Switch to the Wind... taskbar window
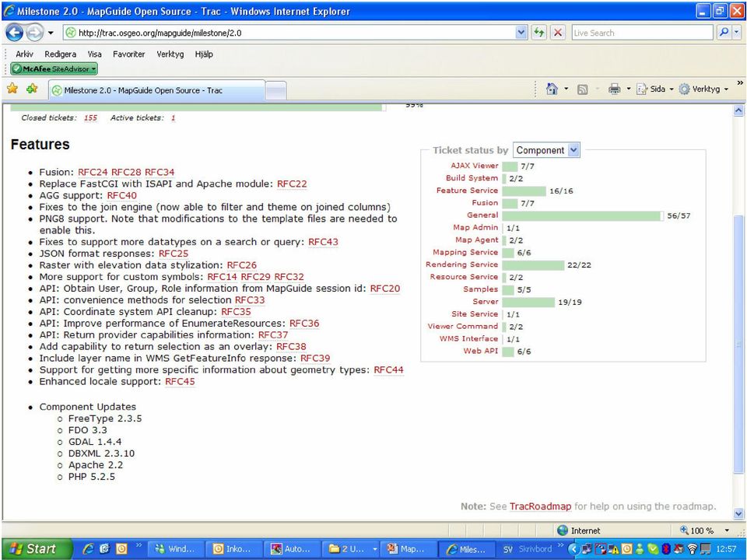The height and width of the screenshot is (560, 747). pyautogui.click(x=176, y=549)
